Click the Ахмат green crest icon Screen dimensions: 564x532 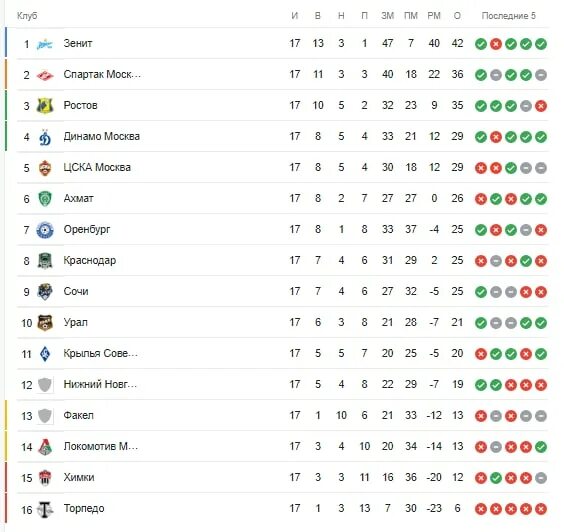45,199
